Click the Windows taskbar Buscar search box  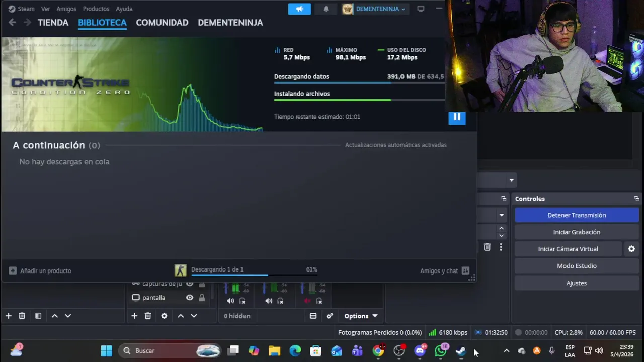[x=170, y=351]
